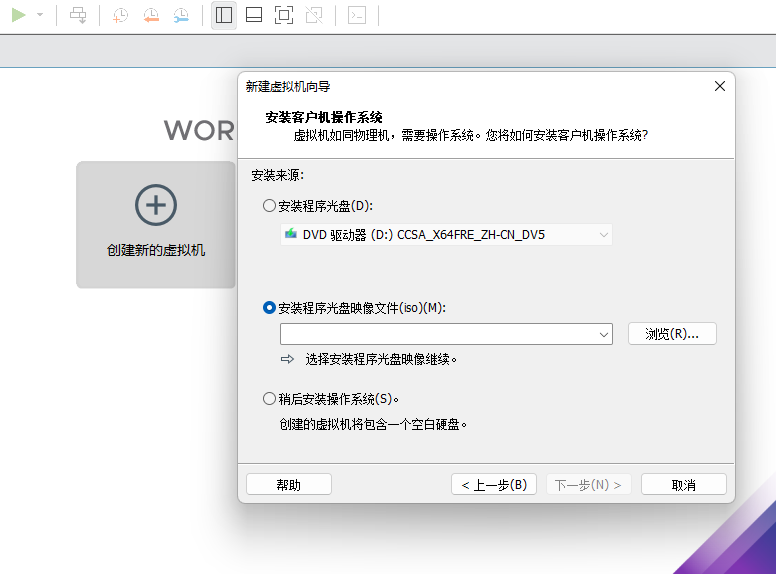Open the snapshot manager wrench icon
The width and height of the screenshot is (776, 574).
(x=181, y=15)
